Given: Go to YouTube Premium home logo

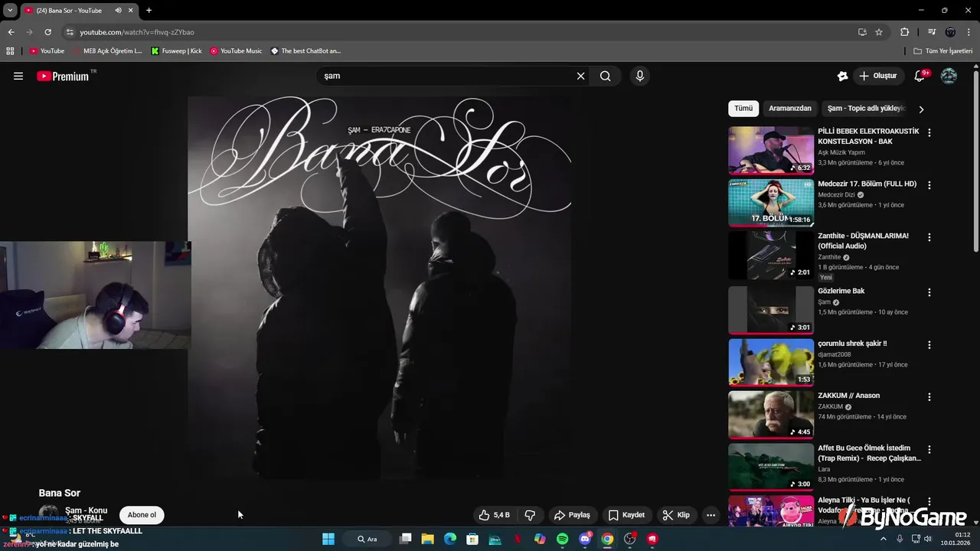Looking at the screenshot, I should pyautogui.click(x=63, y=76).
